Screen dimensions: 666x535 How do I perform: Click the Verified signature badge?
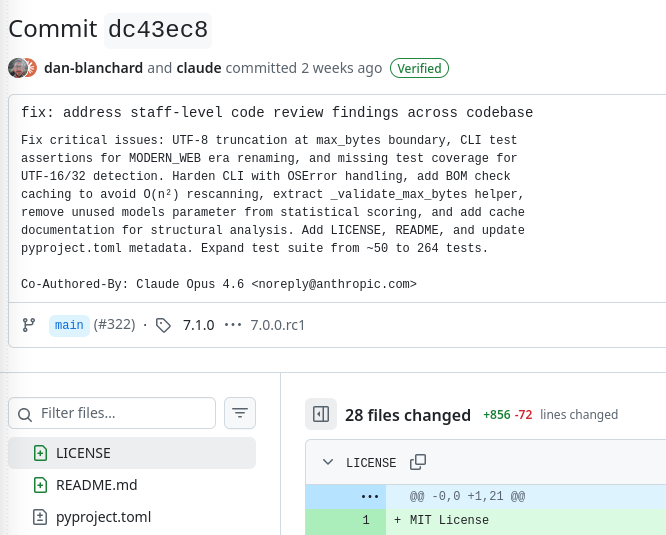point(419,68)
